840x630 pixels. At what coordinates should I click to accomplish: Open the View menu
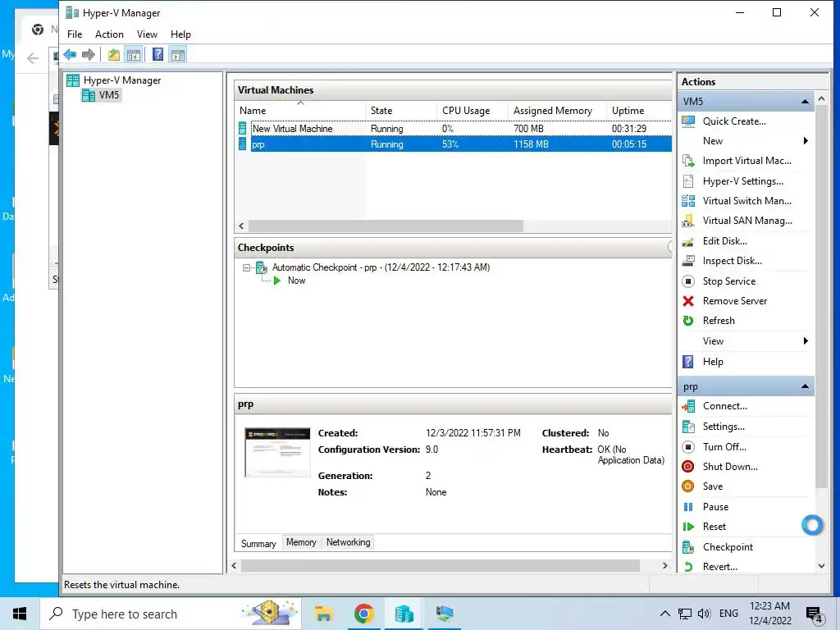[x=147, y=34]
